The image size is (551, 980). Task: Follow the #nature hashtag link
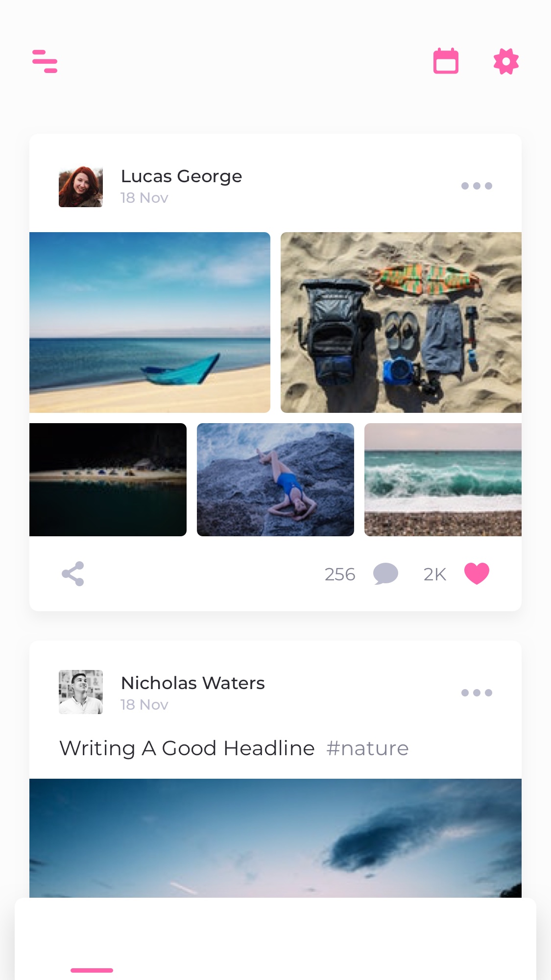click(367, 748)
